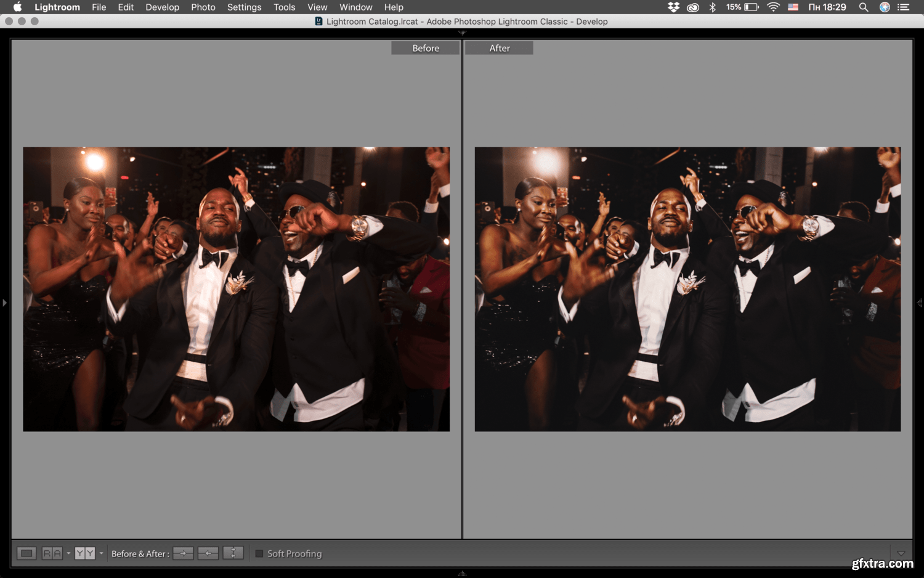
Task: Enable Soft Proofing checkbox
Action: click(x=259, y=554)
